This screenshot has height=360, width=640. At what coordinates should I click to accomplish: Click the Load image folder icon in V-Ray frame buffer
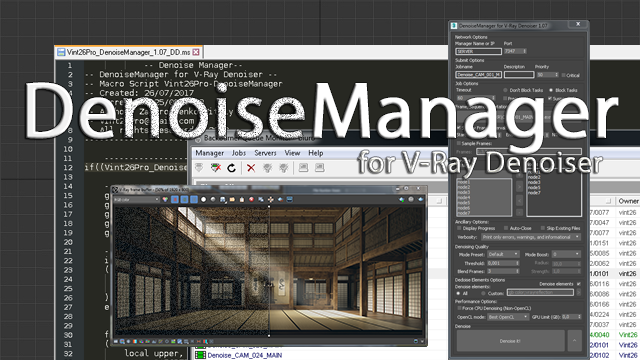[x=232, y=199]
